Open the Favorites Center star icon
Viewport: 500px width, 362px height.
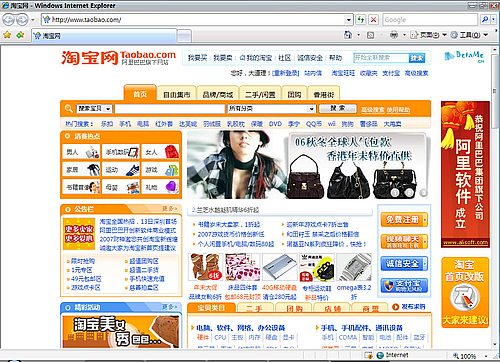coord(7,35)
